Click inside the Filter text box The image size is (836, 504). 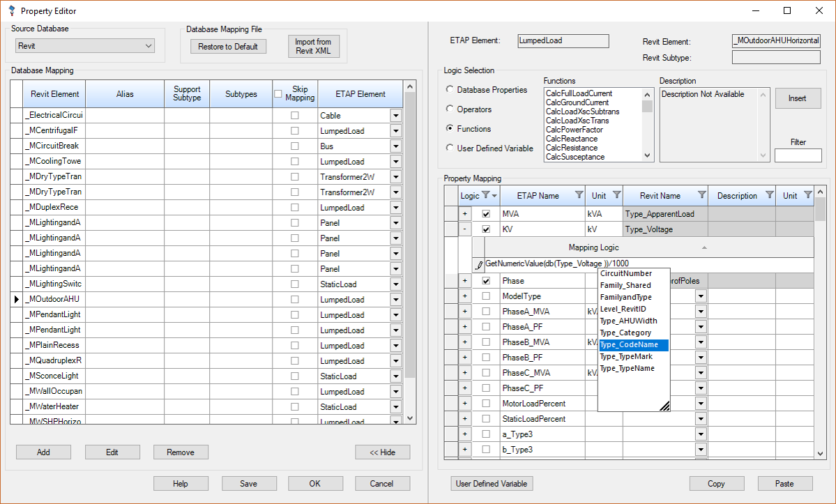pyautogui.click(x=798, y=155)
